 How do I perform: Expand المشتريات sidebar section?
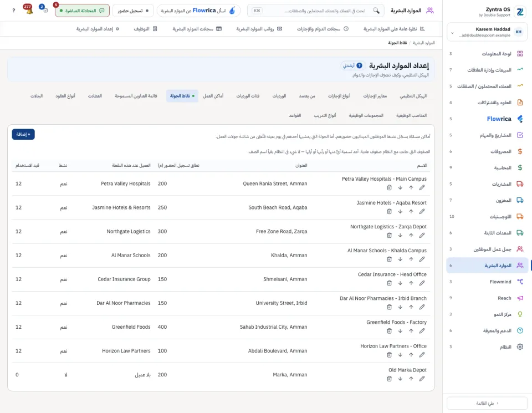487,184
